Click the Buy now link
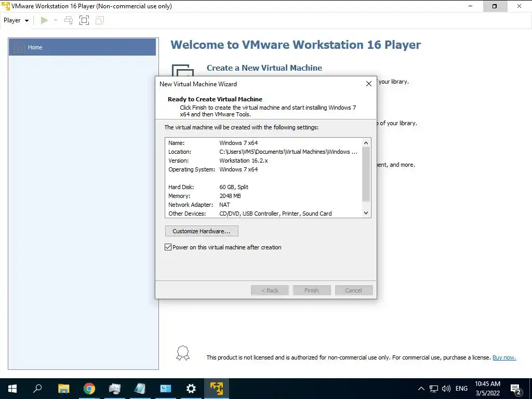 (x=504, y=357)
